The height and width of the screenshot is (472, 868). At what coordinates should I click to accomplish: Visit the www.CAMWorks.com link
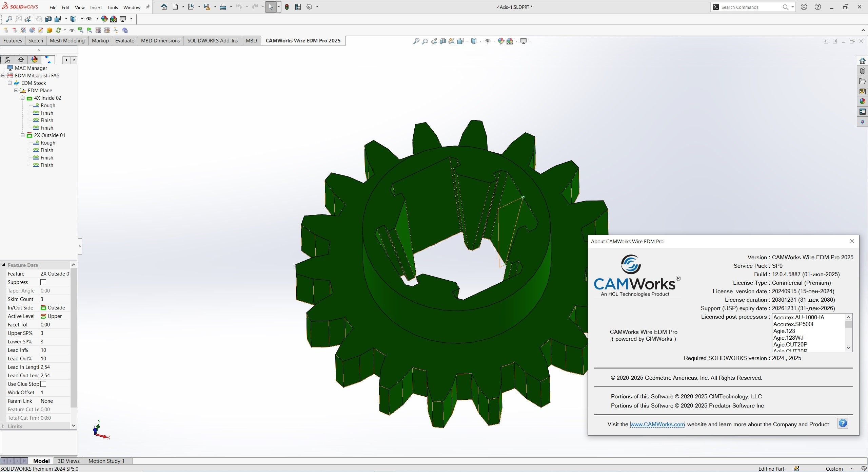[x=658, y=424]
